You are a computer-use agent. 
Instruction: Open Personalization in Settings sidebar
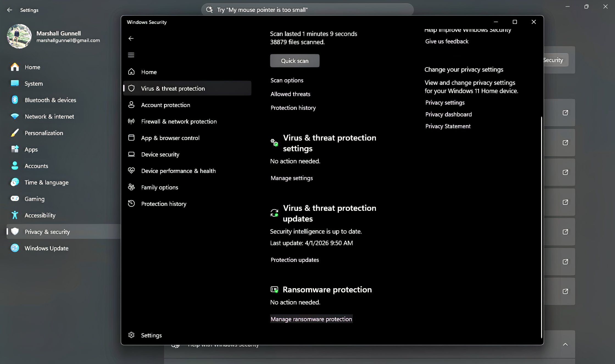[x=44, y=133]
